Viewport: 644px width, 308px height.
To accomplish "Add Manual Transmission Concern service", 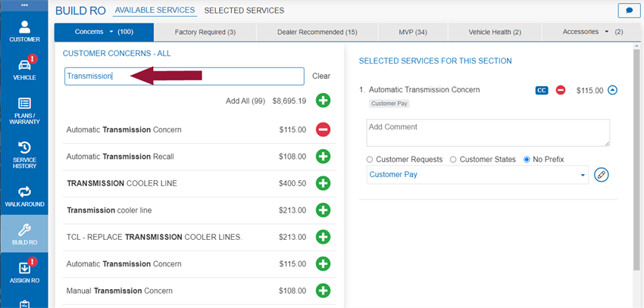I will [324, 291].
